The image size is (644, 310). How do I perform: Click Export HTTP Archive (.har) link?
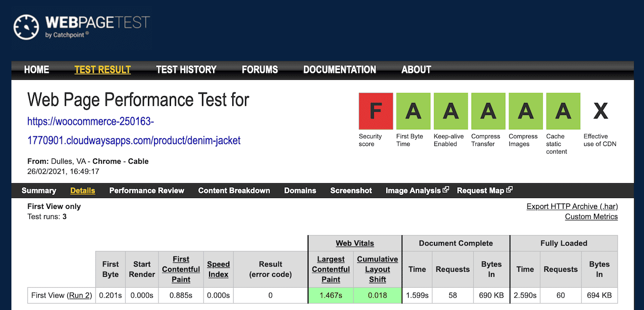pyautogui.click(x=572, y=207)
